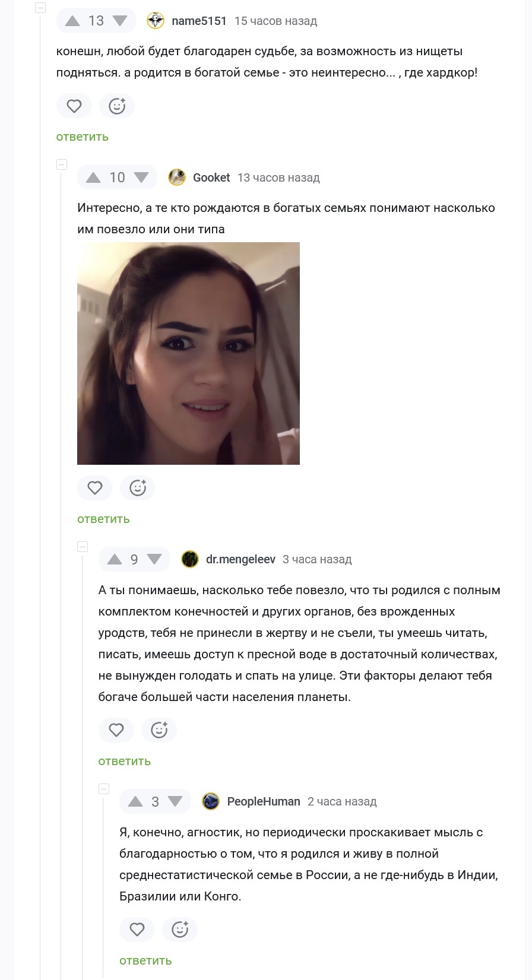The width and height of the screenshot is (532, 980).
Task: Open Gooket's user profile
Action: point(211,177)
